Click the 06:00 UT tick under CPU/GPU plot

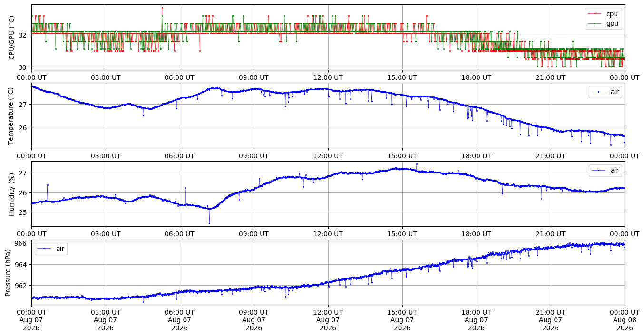tap(180, 77)
